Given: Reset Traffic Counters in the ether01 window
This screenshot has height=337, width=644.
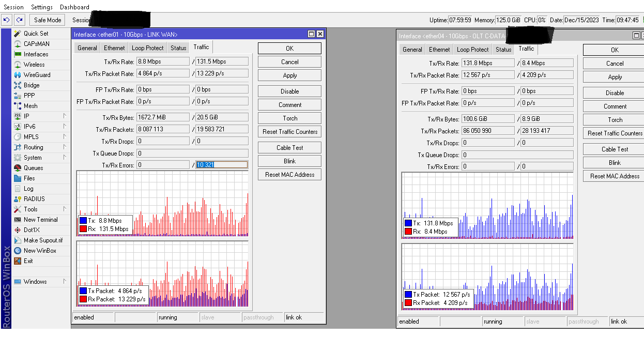Looking at the screenshot, I should pos(290,132).
